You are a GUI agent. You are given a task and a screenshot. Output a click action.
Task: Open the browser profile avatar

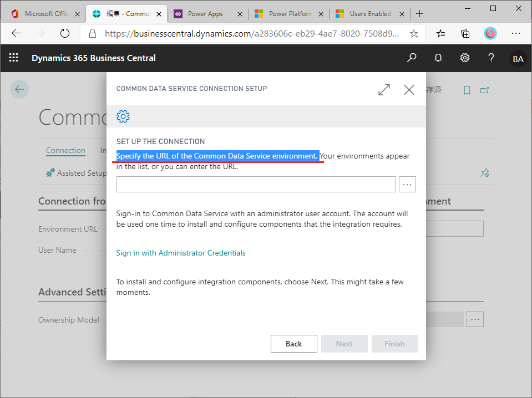tap(490, 33)
